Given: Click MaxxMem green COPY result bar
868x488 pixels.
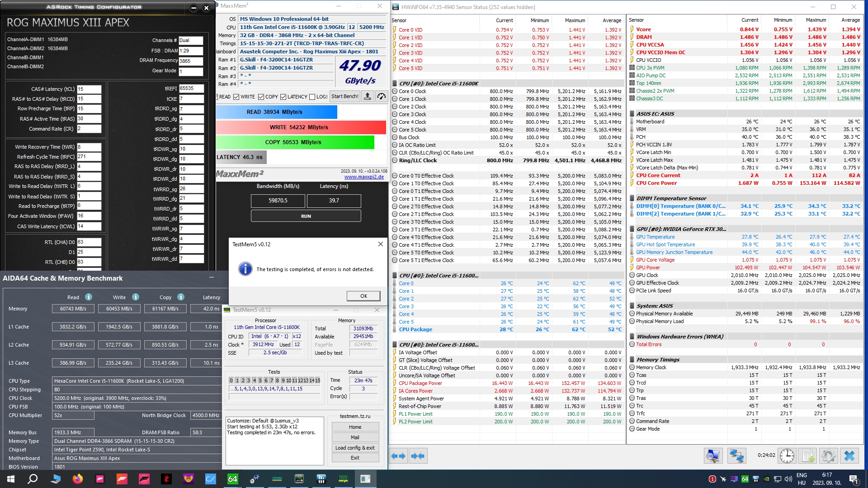Looking at the screenshot, I should [295, 142].
